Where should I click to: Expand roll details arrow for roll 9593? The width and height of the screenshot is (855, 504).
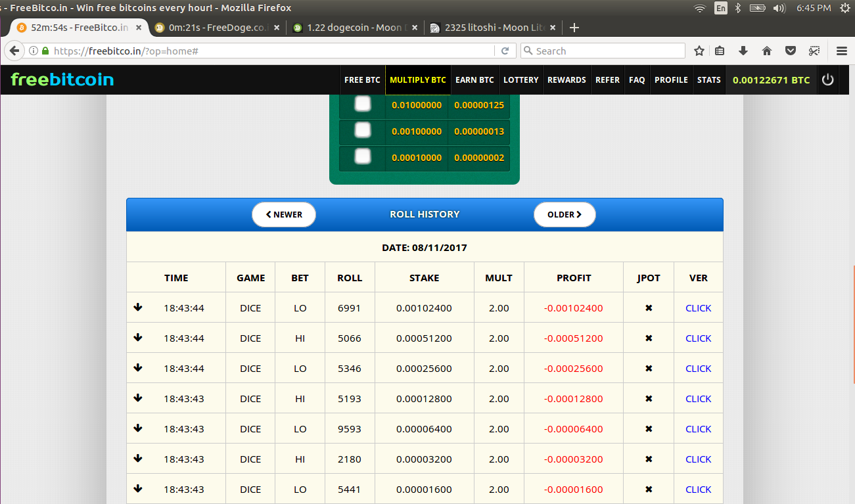coord(138,428)
